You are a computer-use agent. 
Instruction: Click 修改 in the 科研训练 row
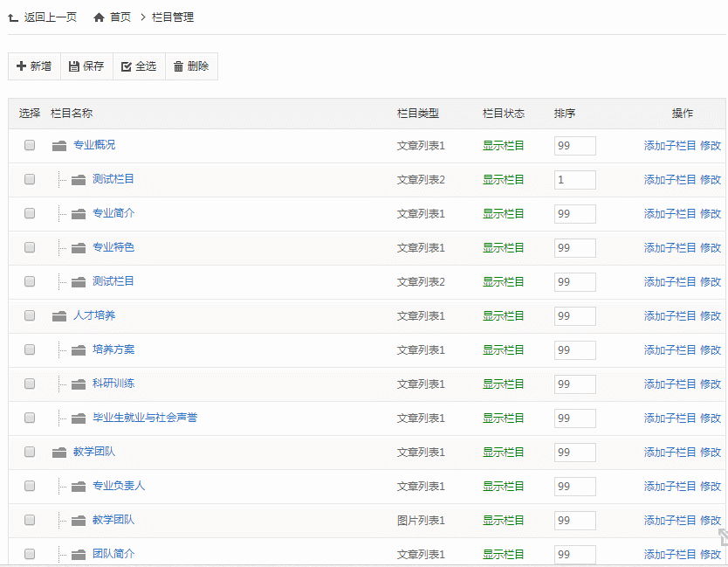point(711,384)
